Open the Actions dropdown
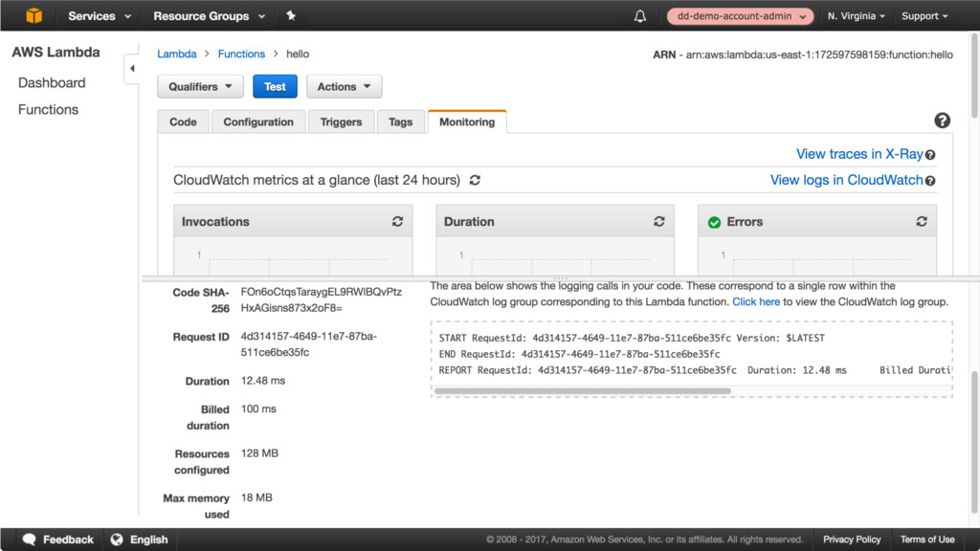Screen dimensions: 980x551 point(344,87)
